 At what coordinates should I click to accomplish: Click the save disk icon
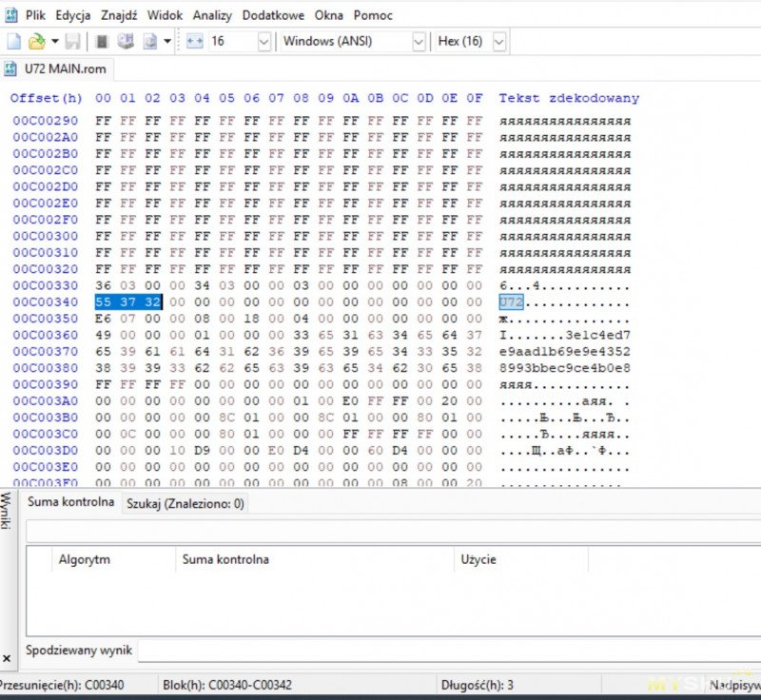coord(73,42)
